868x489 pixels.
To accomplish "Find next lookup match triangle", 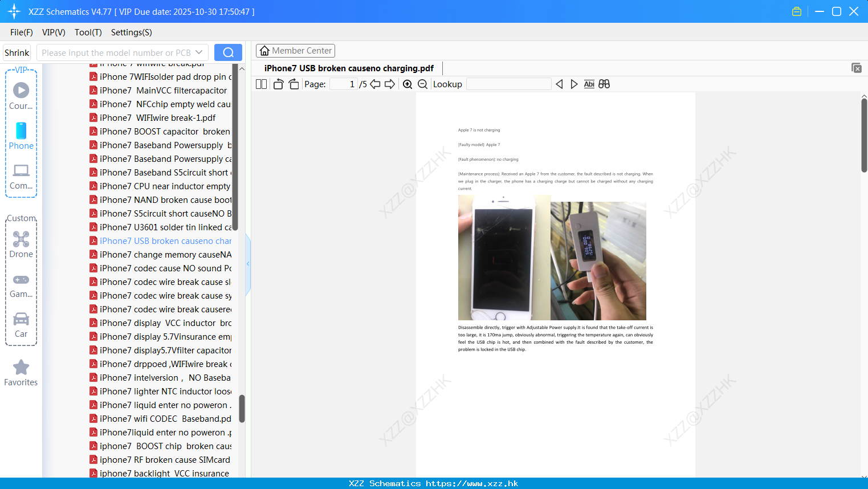I will [574, 84].
